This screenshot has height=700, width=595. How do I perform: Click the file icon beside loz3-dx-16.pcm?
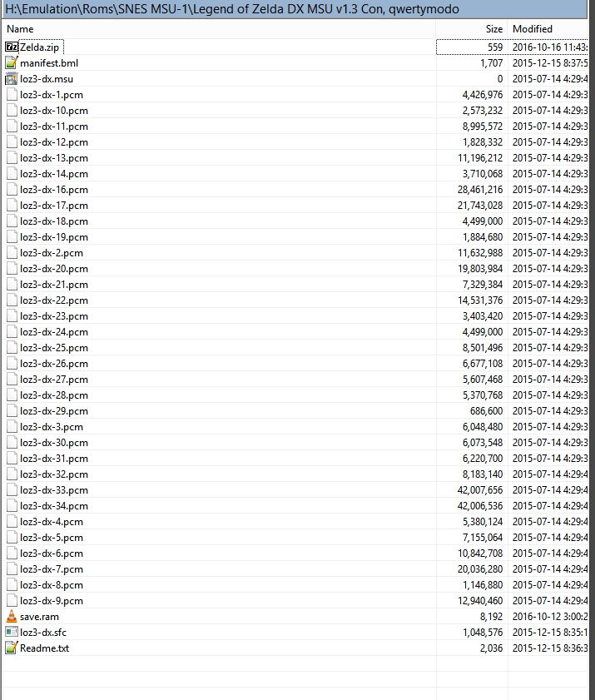pos(12,190)
